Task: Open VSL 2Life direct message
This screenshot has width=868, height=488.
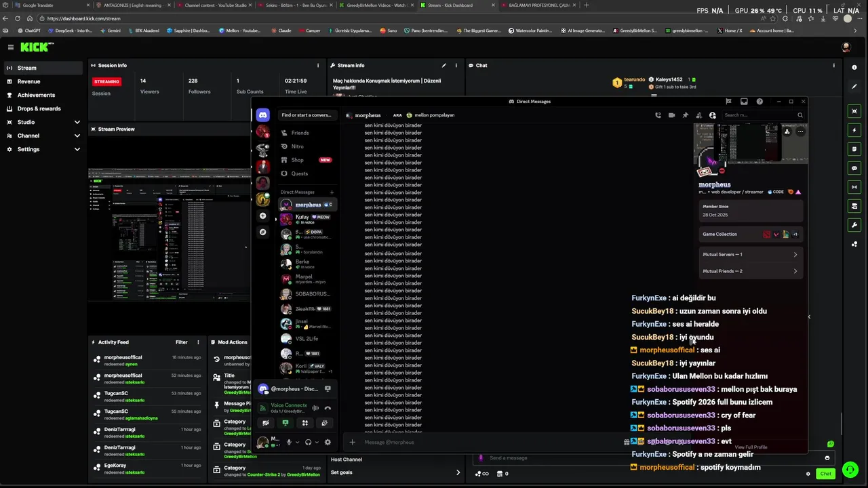Action: point(307,338)
